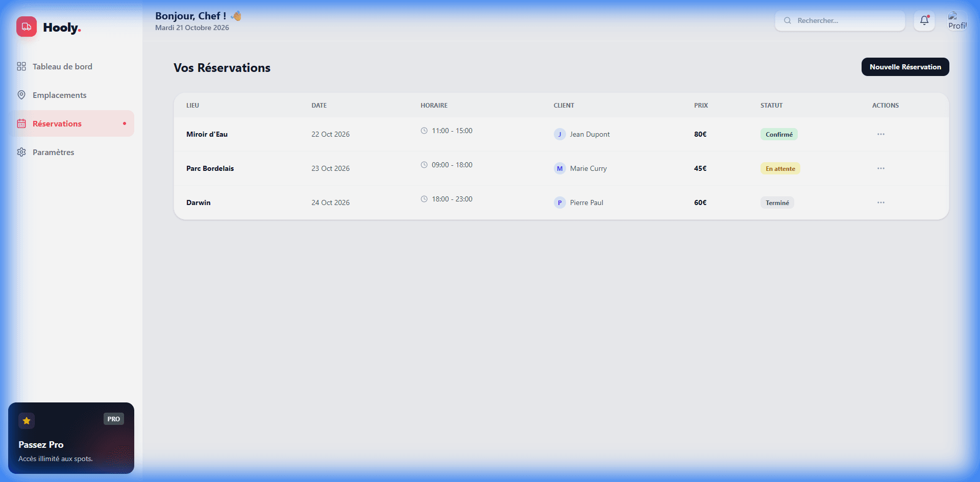The width and height of the screenshot is (980, 482).
Task: Click the notification bell icon
Action: [x=924, y=20]
